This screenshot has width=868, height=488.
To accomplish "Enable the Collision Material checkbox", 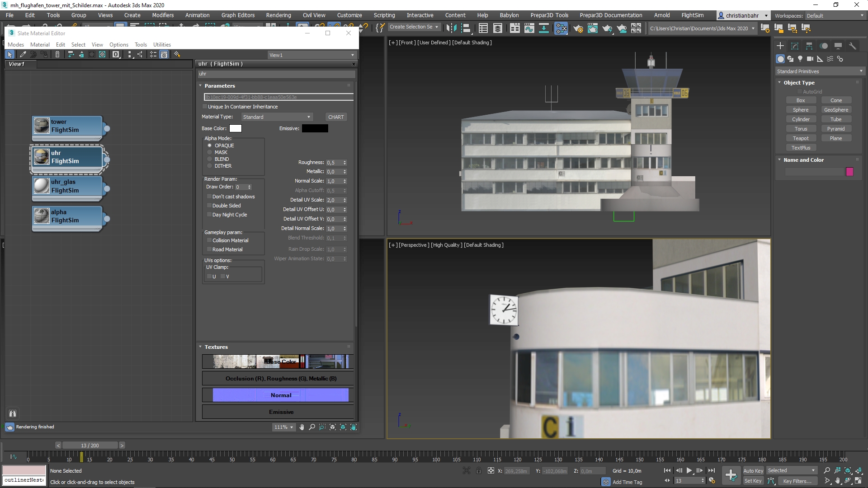I will (x=209, y=240).
